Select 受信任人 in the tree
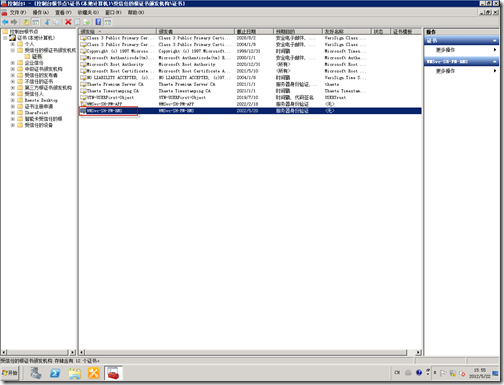This screenshot has height=385, width=504. (x=34, y=94)
